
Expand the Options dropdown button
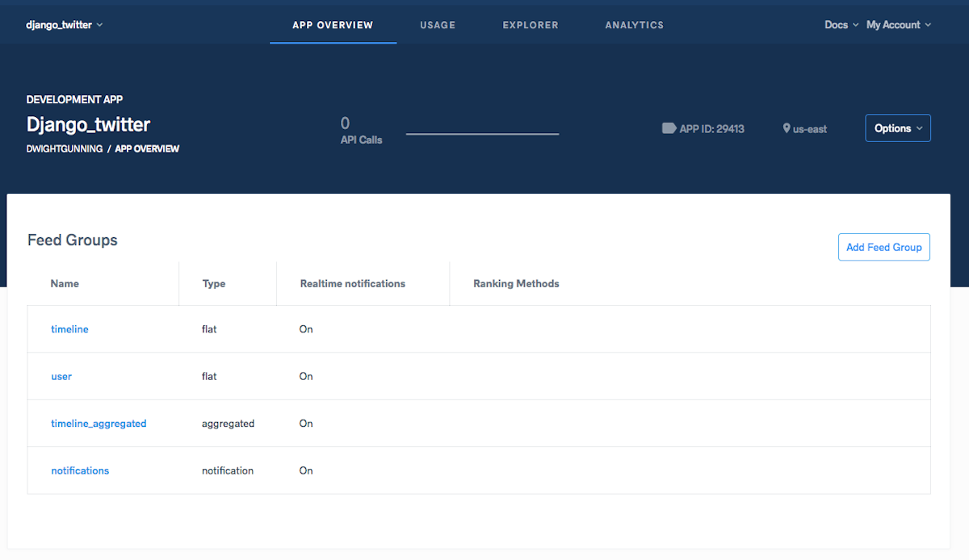pos(898,127)
